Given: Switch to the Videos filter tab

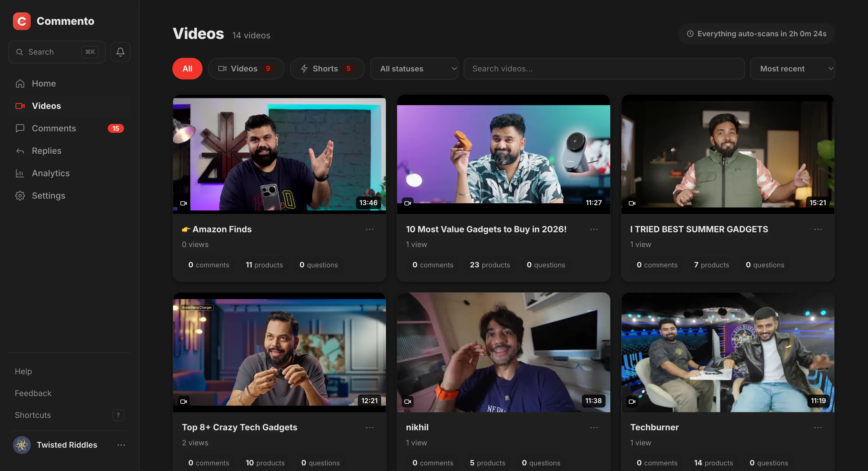Looking at the screenshot, I should pyautogui.click(x=246, y=69).
